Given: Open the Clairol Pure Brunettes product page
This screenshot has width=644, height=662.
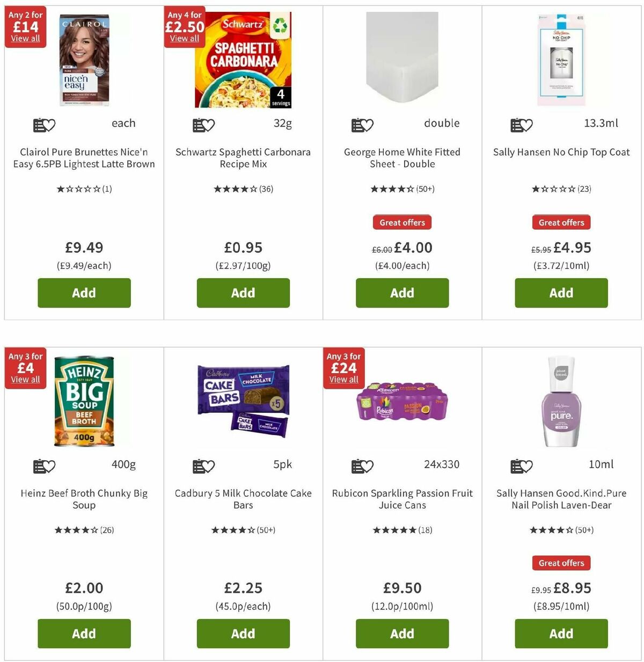Looking at the screenshot, I should (84, 158).
